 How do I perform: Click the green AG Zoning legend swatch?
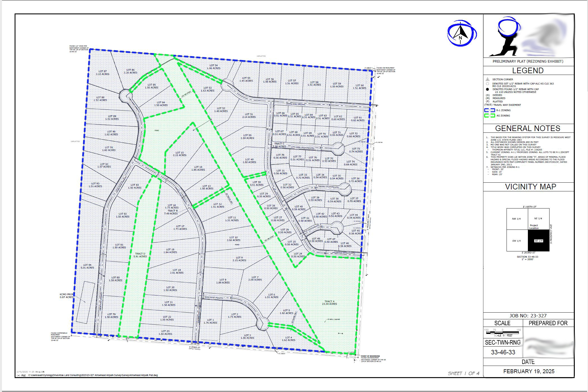tap(489, 116)
